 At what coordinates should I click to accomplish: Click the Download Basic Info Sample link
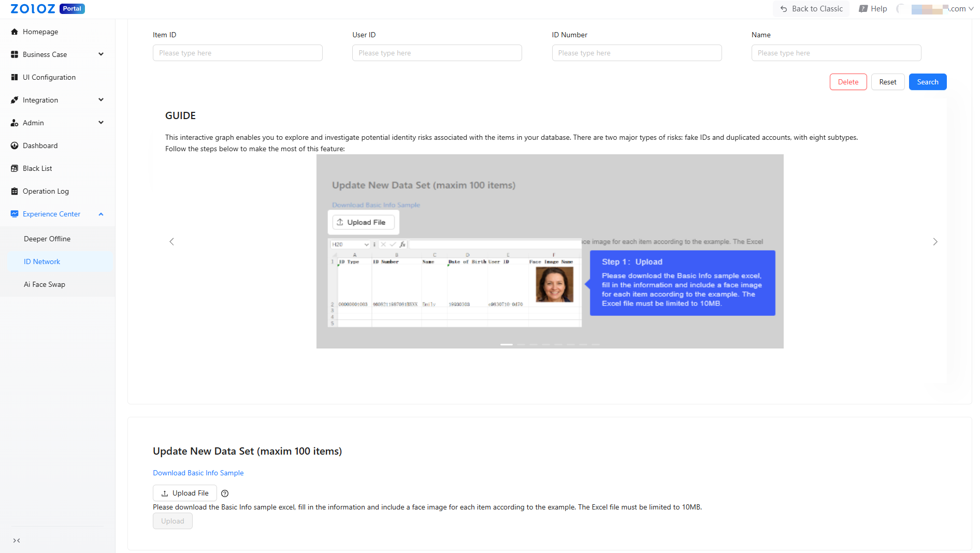(198, 473)
